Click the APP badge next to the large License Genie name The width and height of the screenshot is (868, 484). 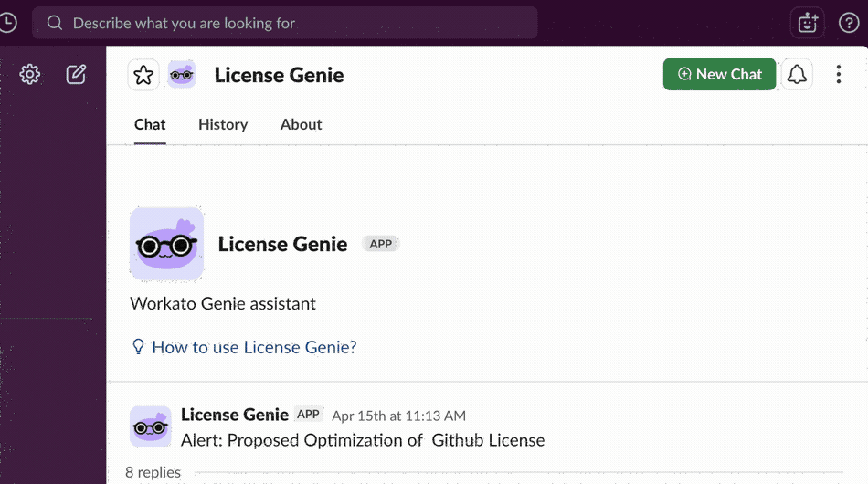point(380,244)
